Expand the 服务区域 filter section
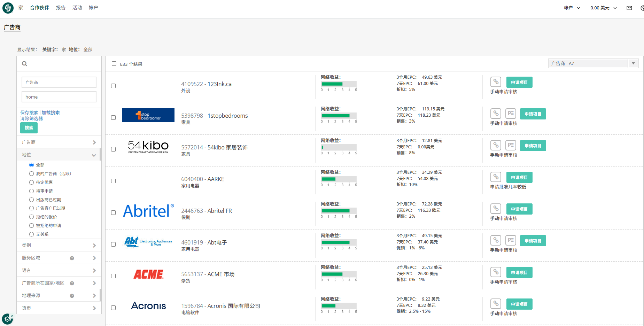644x326 pixels. 59,258
